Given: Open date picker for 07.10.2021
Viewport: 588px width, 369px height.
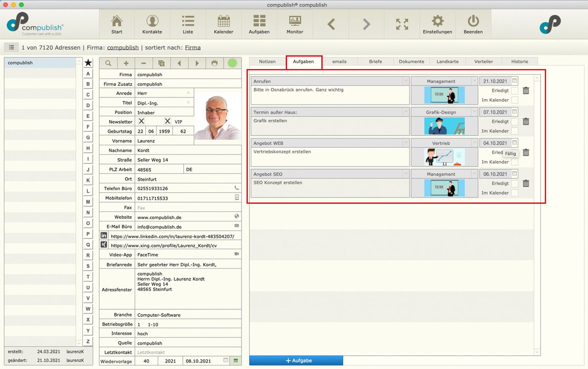Looking at the screenshot, I should coord(515,112).
